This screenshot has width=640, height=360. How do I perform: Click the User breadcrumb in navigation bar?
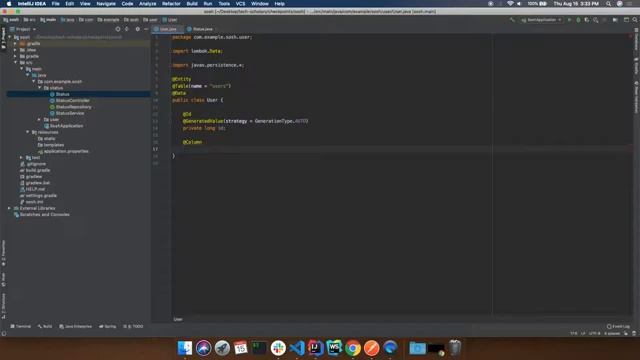(170, 20)
